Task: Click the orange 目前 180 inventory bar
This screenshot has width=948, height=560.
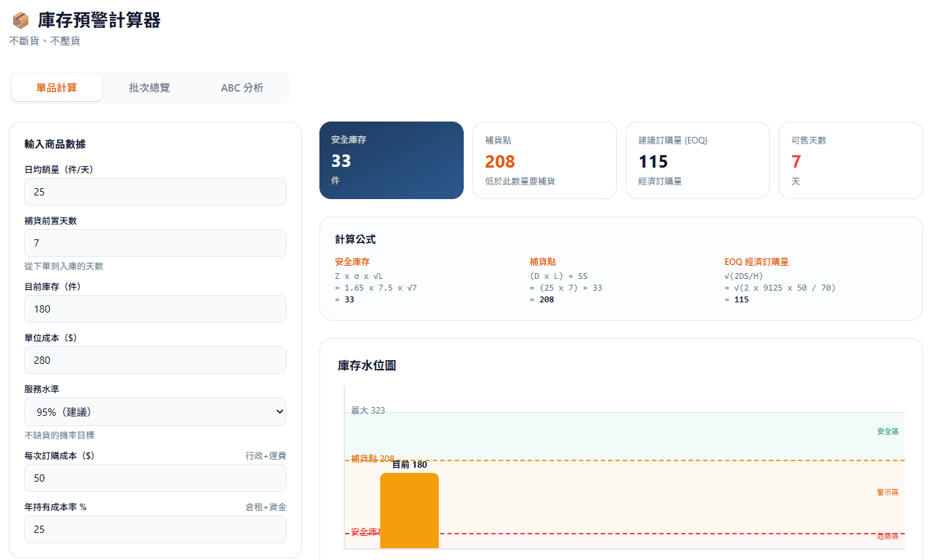Action: [x=410, y=511]
